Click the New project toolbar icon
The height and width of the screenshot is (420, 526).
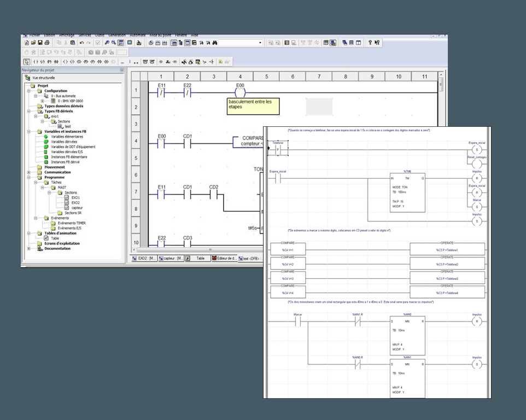coord(26,43)
